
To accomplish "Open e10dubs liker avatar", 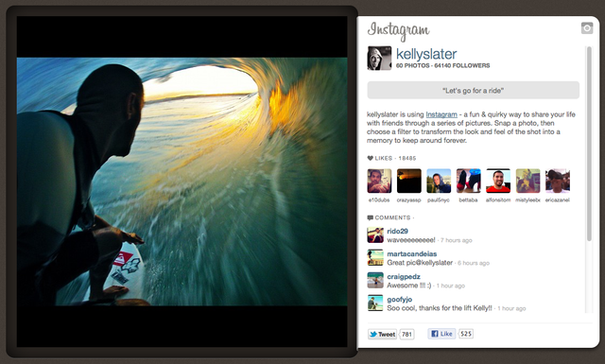I will click(379, 181).
